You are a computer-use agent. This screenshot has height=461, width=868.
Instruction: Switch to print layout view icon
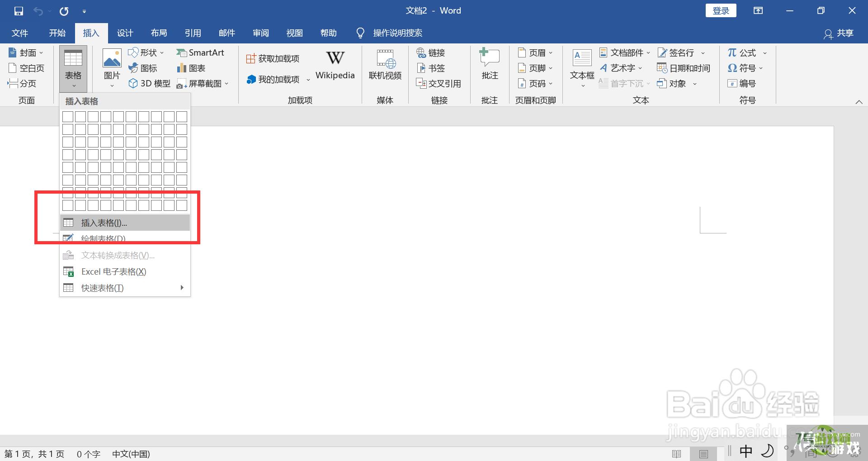click(703, 454)
